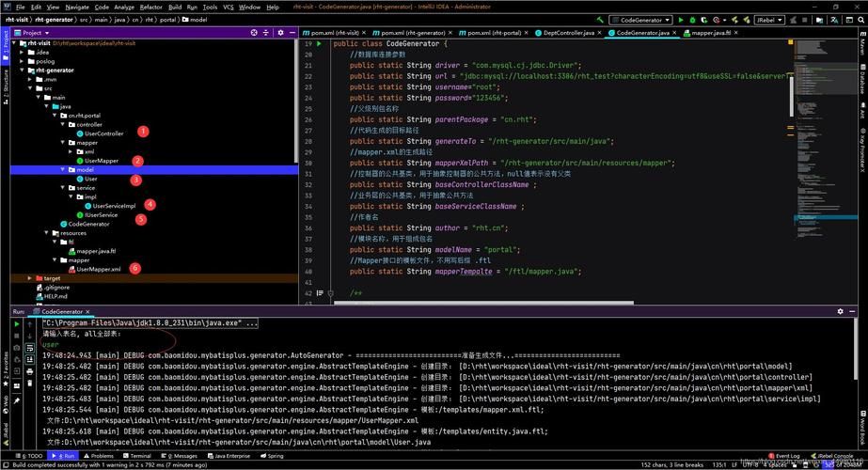
Task: Toggle the Structure tool window stripe
Action: 5,82
